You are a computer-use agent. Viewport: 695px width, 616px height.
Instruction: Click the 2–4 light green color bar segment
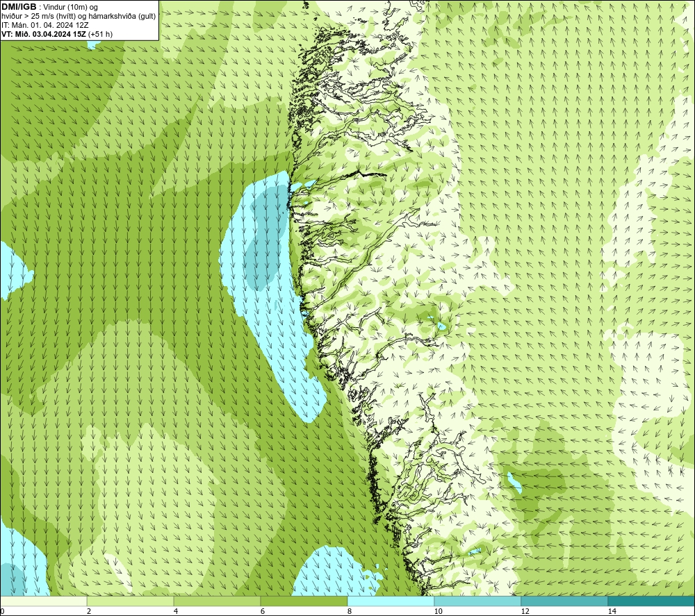(x=131, y=601)
